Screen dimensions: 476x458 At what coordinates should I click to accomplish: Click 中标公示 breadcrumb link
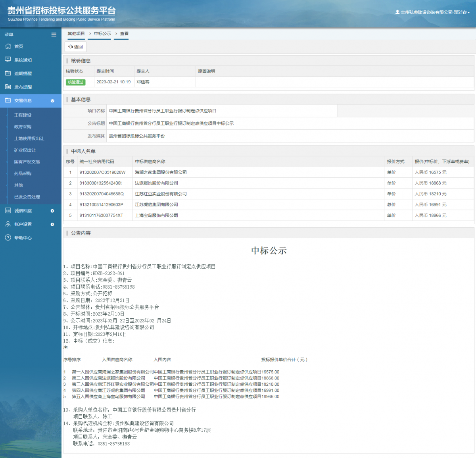[102, 34]
